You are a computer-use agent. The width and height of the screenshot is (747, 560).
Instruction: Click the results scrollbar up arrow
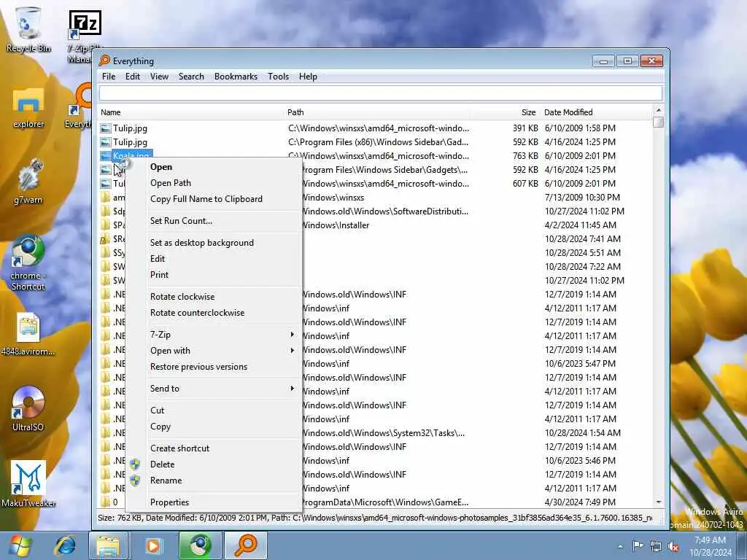pos(659,111)
